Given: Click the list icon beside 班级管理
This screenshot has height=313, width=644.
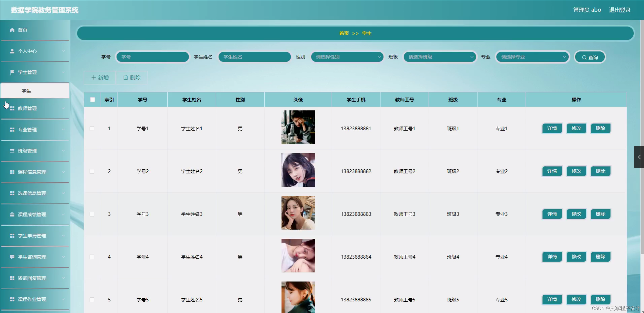Looking at the screenshot, I should pos(12,151).
